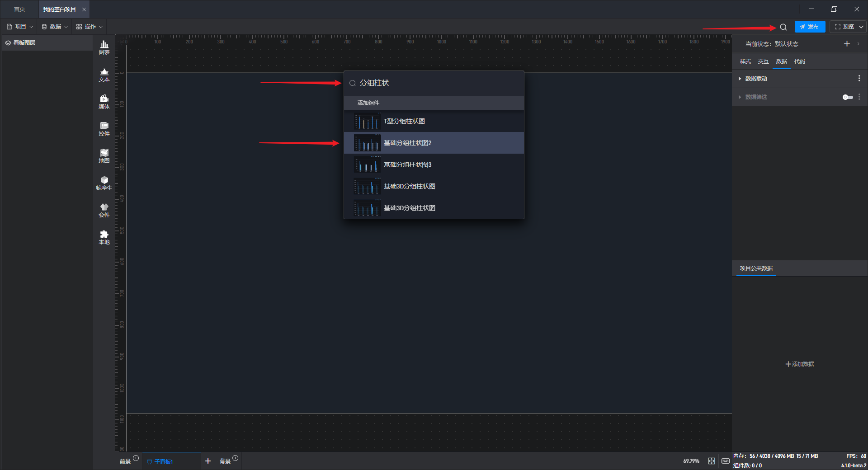Open the 媒体 media component category
The image size is (868, 470).
(104, 102)
